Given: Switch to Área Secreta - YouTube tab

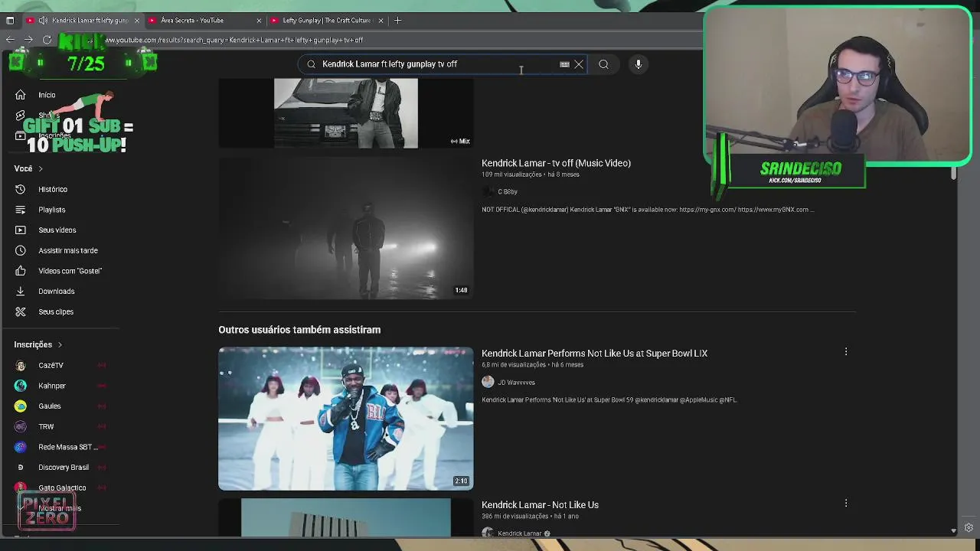Looking at the screenshot, I should pyautogui.click(x=204, y=20).
